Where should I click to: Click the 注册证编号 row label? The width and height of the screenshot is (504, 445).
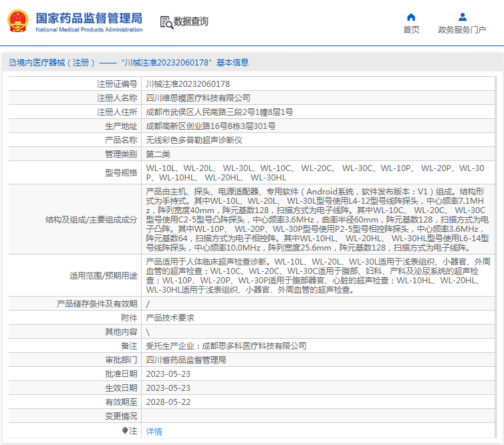(x=117, y=84)
